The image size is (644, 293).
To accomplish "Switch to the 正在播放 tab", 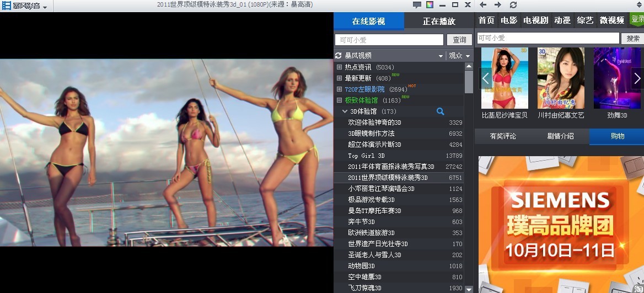I will (439, 22).
